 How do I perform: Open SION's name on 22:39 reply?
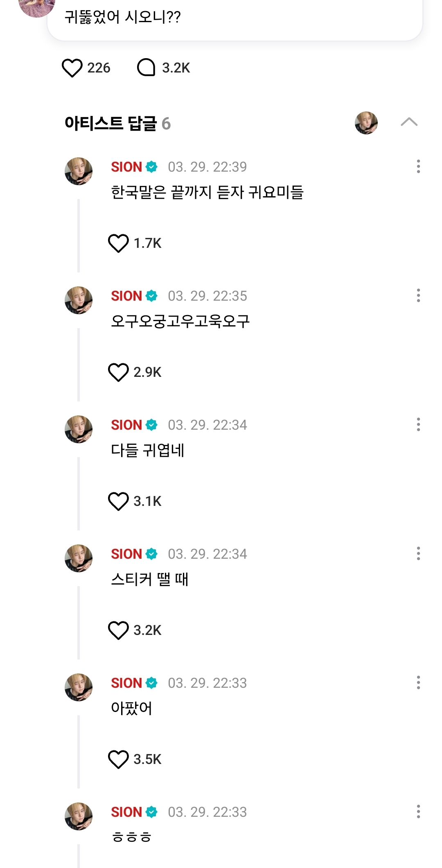126,167
